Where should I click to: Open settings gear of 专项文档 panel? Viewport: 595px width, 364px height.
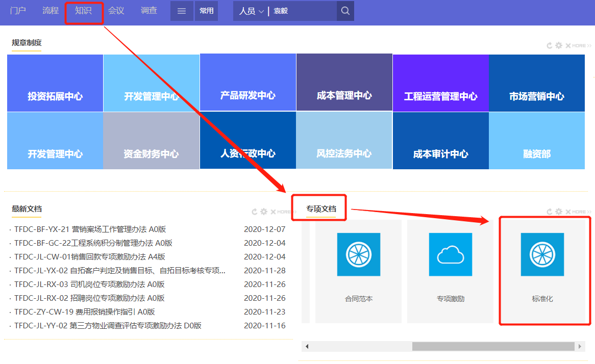(x=558, y=211)
